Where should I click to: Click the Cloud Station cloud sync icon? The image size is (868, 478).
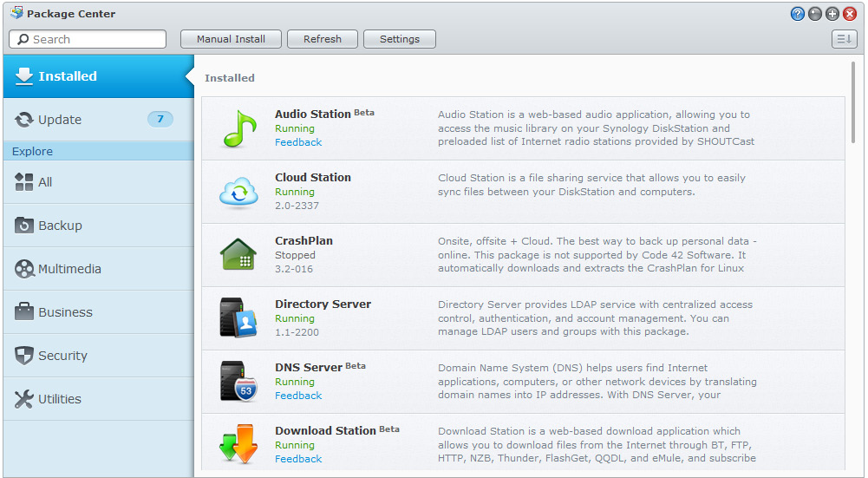pyautogui.click(x=238, y=193)
